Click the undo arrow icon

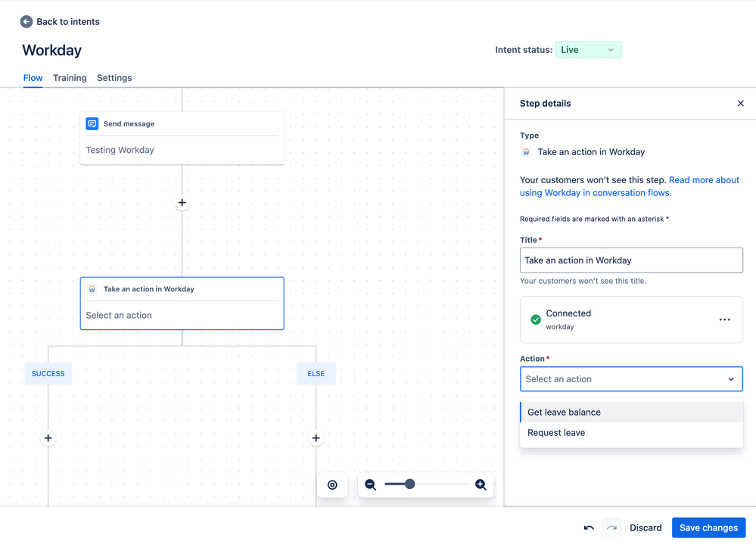pyautogui.click(x=589, y=528)
